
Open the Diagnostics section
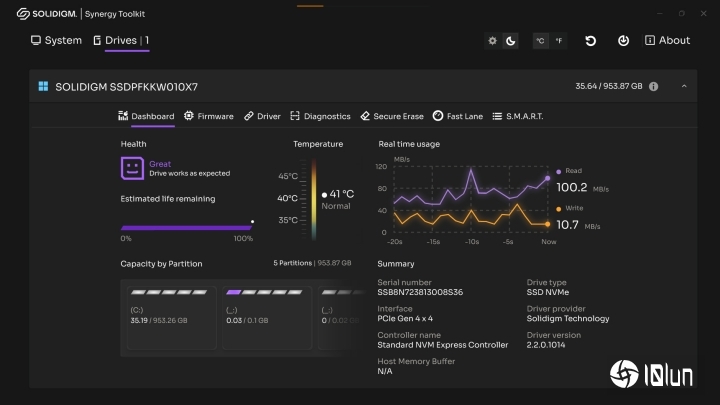(320, 117)
